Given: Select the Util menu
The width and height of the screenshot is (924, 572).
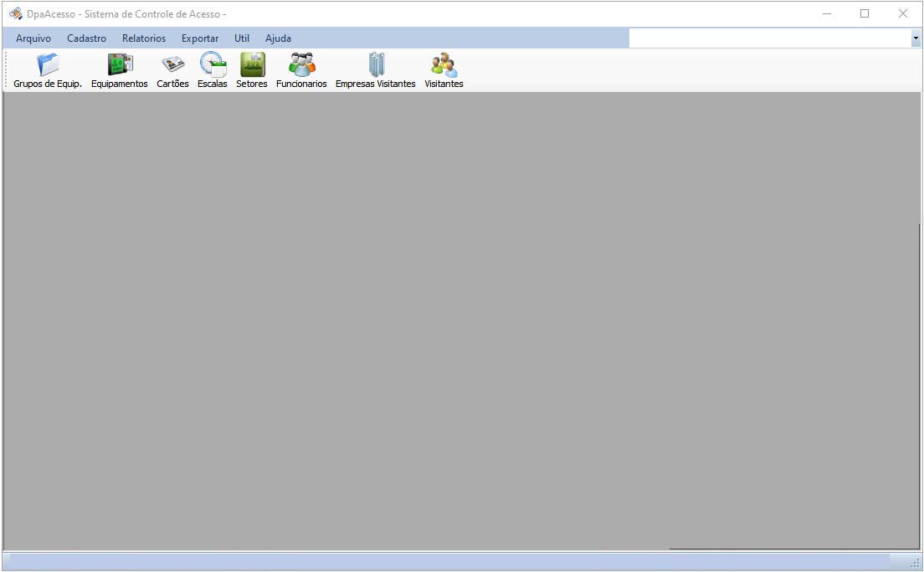Looking at the screenshot, I should pyautogui.click(x=242, y=38).
